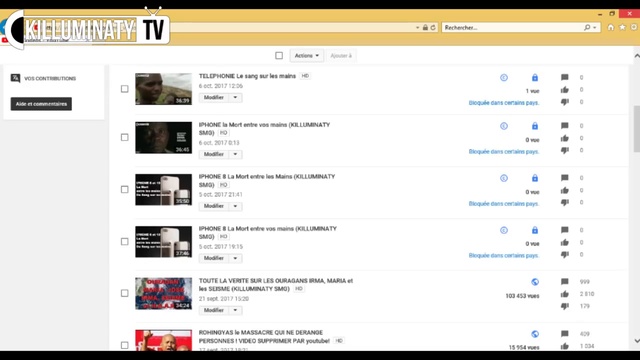The height and width of the screenshot is (360, 640).
Task: Click the vertical page scrollbar thumb
Action: pyautogui.click(x=636, y=129)
